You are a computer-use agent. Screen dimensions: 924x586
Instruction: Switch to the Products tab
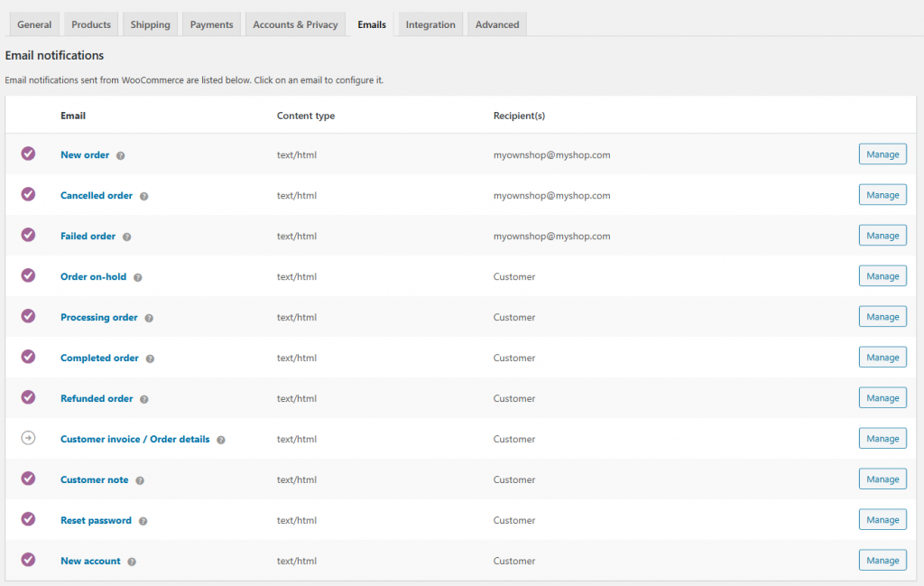click(x=91, y=24)
